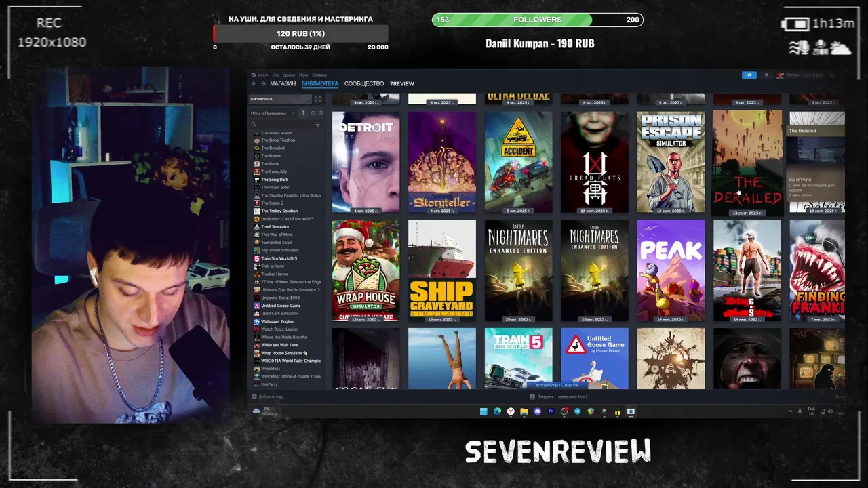Switch library to grid view icon
Viewport: 868px width, 488px height.
(317, 99)
